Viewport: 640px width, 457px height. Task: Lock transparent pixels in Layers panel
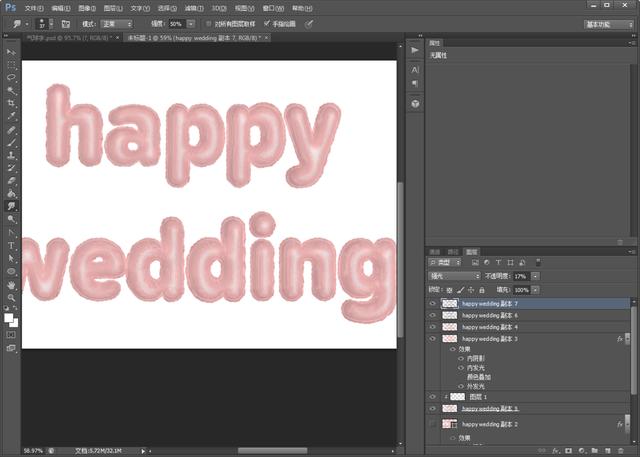tap(449, 290)
